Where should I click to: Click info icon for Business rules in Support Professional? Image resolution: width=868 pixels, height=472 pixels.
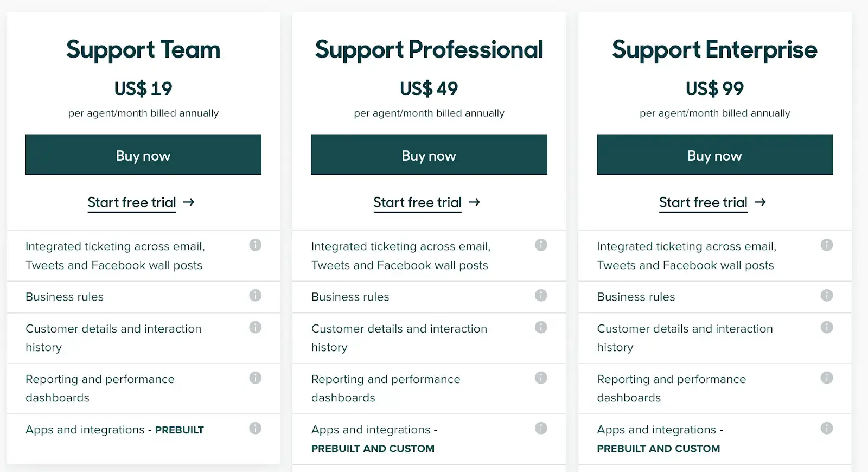541,295
